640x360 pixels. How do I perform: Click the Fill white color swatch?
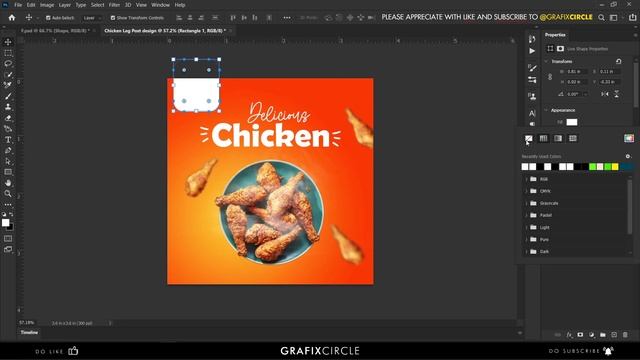click(572, 122)
